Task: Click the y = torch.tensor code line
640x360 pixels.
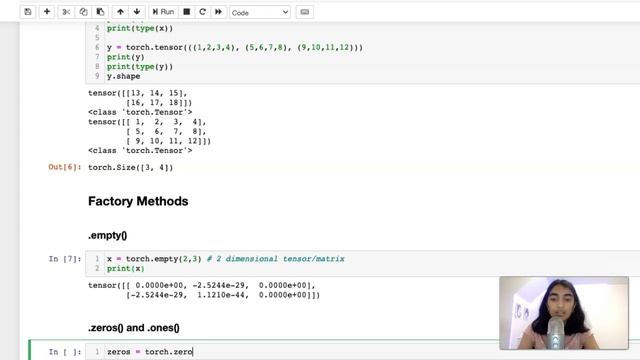Action: tap(235, 47)
